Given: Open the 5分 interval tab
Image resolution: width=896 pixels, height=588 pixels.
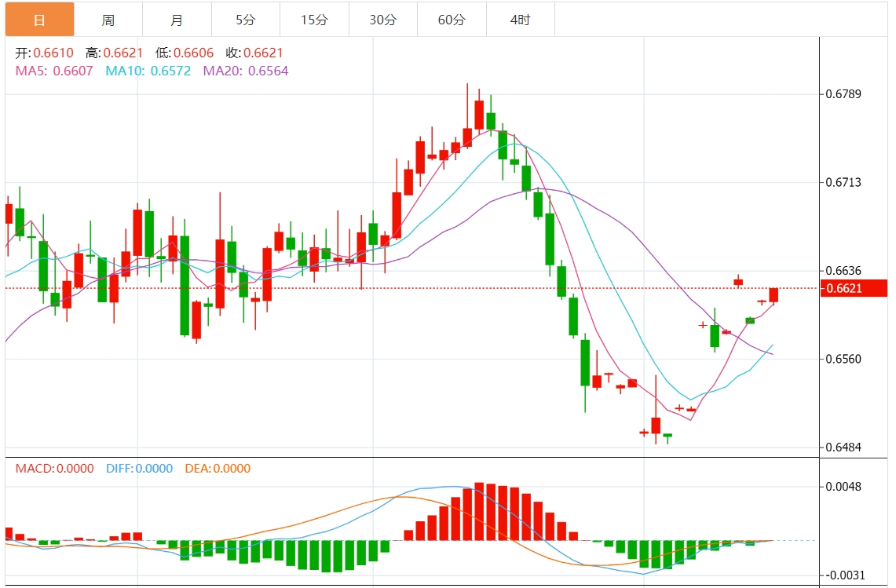Looking at the screenshot, I should [246, 20].
